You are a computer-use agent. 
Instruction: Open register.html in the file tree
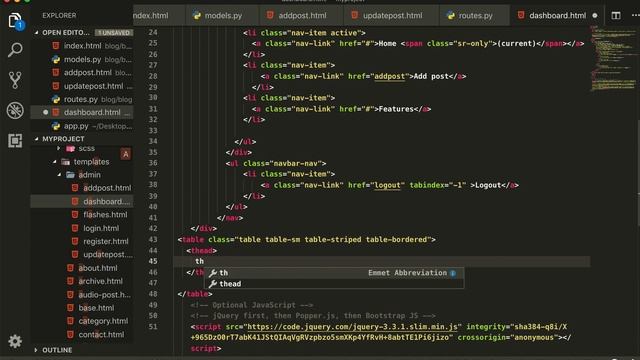click(105, 241)
